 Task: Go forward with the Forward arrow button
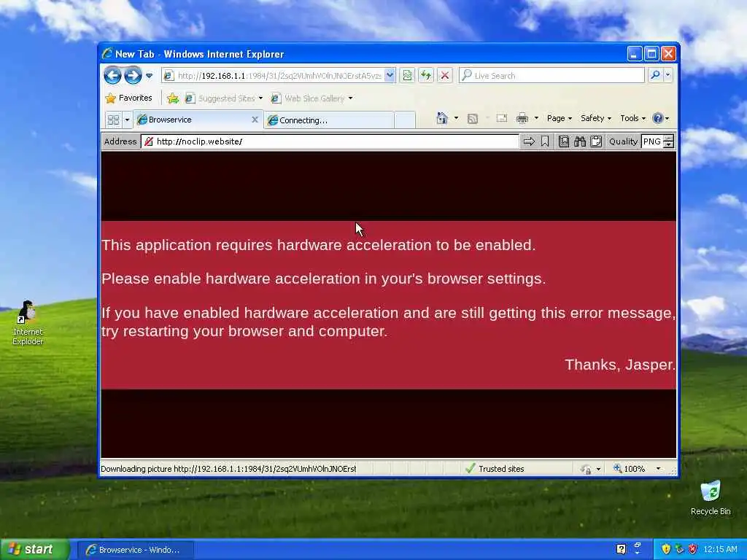pyautogui.click(x=133, y=75)
